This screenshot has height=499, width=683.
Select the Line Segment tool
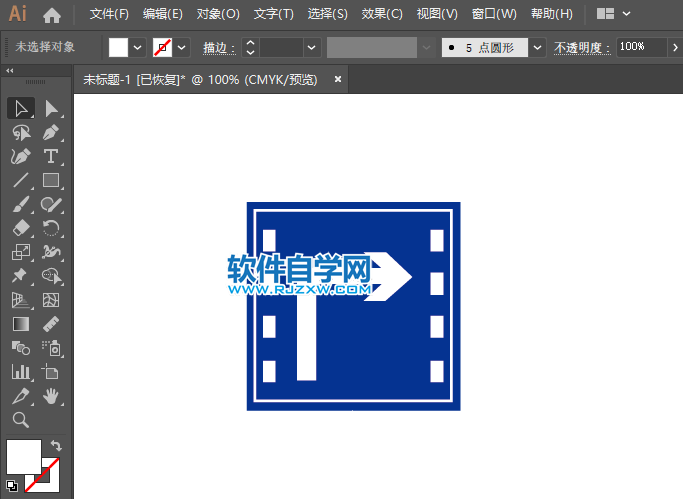20,180
